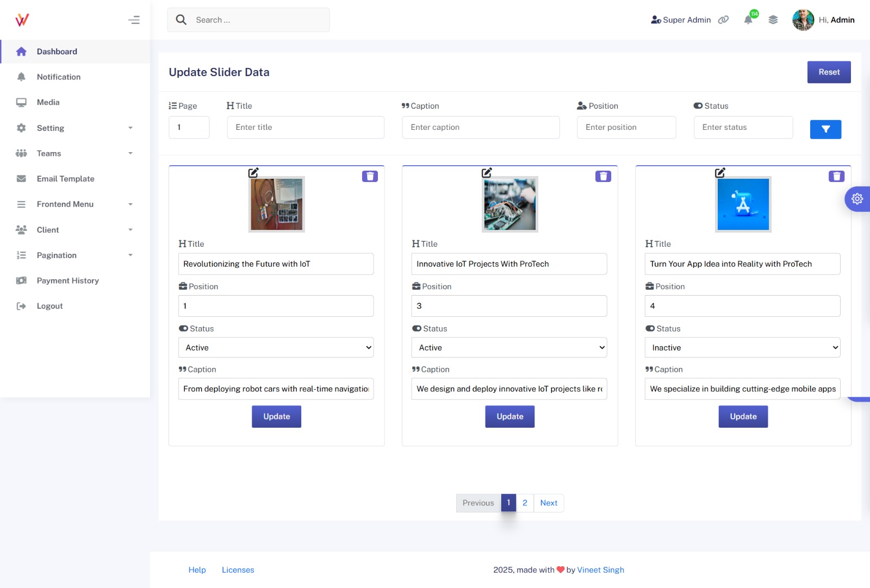The height and width of the screenshot is (588, 870).
Task: Click the Enter title filter field
Action: click(306, 127)
